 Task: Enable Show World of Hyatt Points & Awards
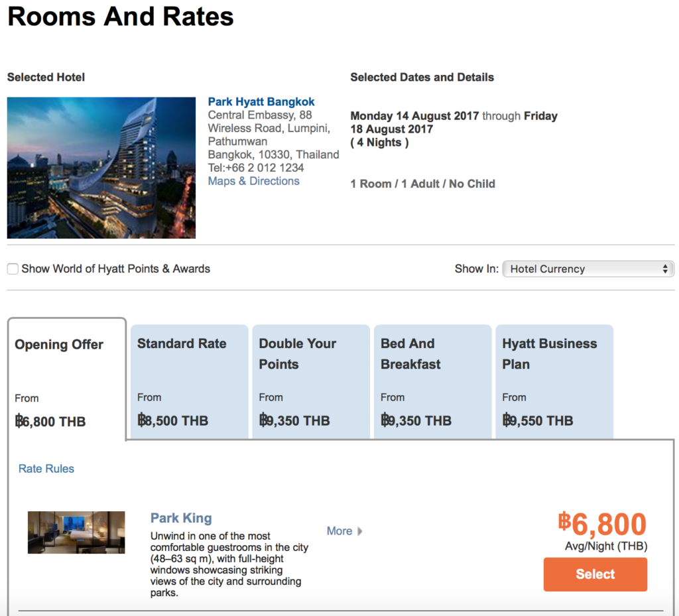(x=11, y=269)
